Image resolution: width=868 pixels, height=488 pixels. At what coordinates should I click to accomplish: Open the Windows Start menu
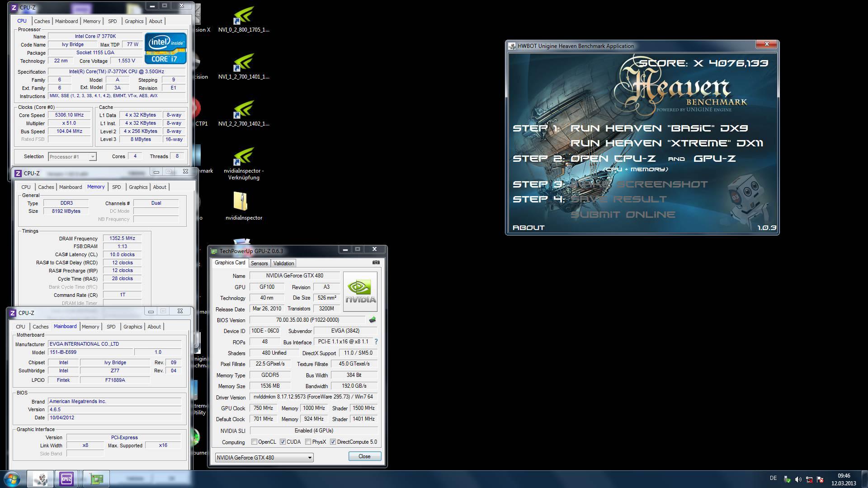(12, 479)
